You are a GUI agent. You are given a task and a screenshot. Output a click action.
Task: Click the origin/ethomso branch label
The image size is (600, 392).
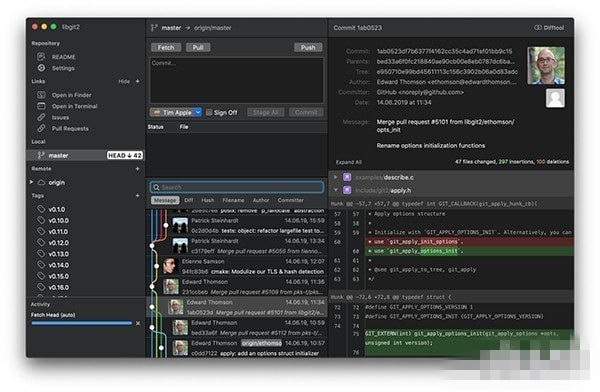click(261, 343)
